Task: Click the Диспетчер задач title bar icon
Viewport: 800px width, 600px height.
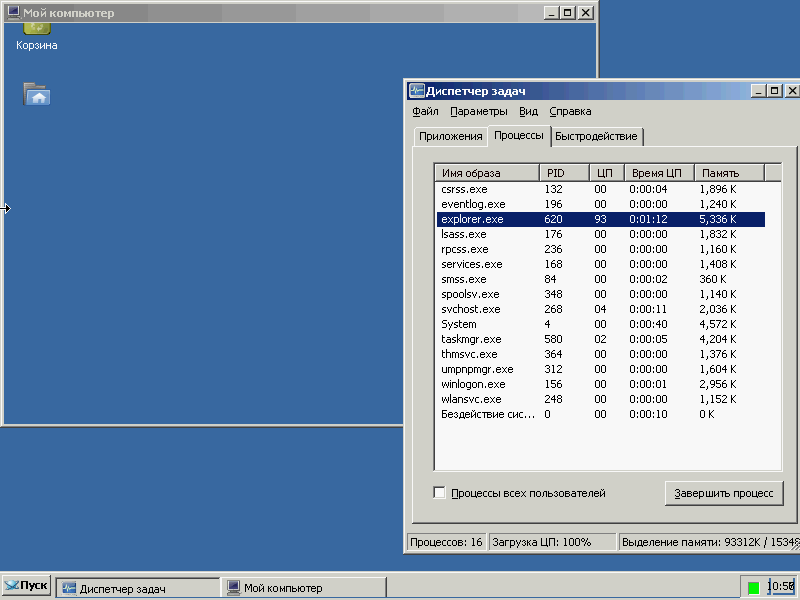Action: point(417,91)
